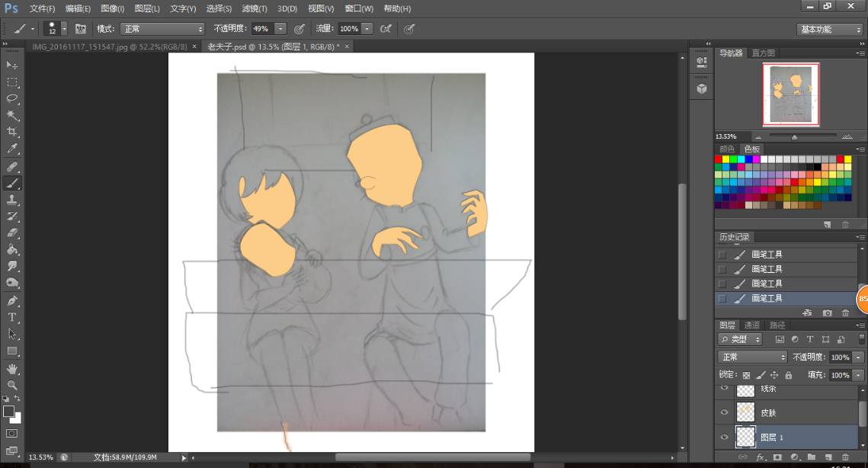
Task: Select the Crop tool
Action: click(x=12, y=132)
